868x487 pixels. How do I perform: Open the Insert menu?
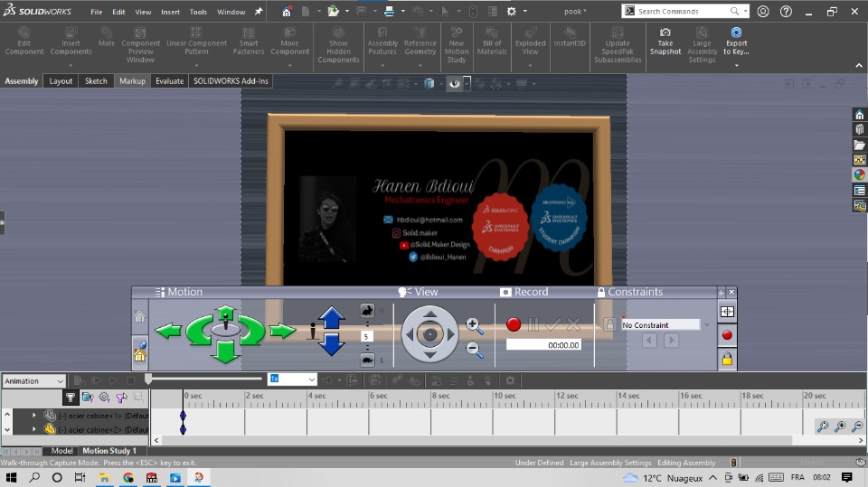(x=170, y=12)
